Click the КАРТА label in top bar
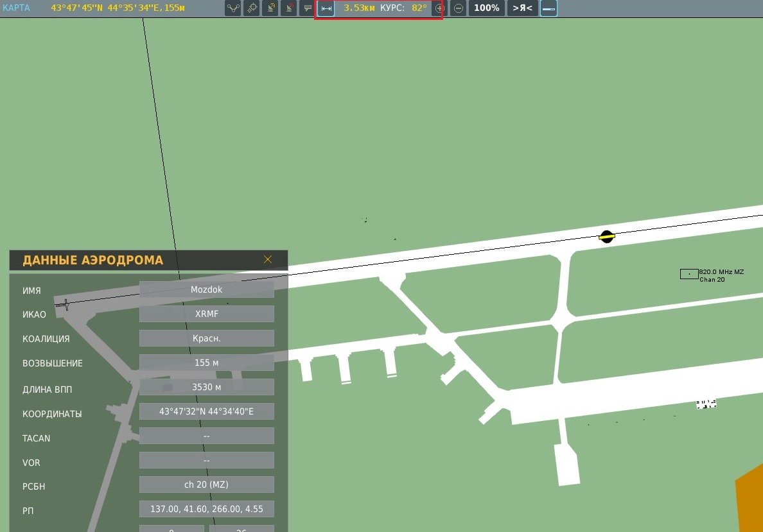 click(x=16, y=8)
